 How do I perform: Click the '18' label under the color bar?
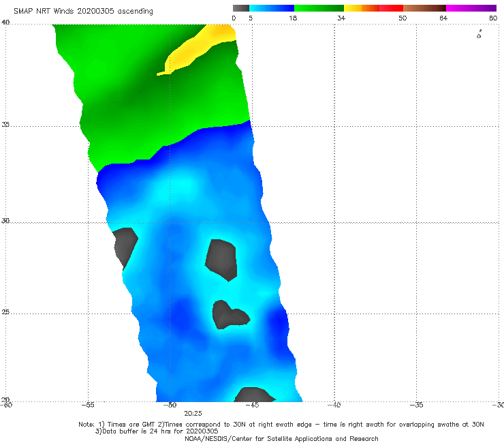coord(293,18)
